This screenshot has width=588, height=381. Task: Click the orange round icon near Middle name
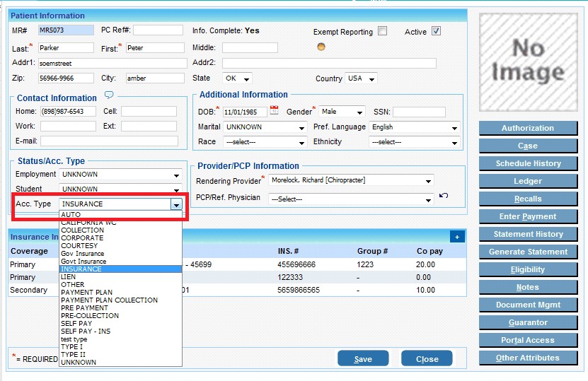321,47
